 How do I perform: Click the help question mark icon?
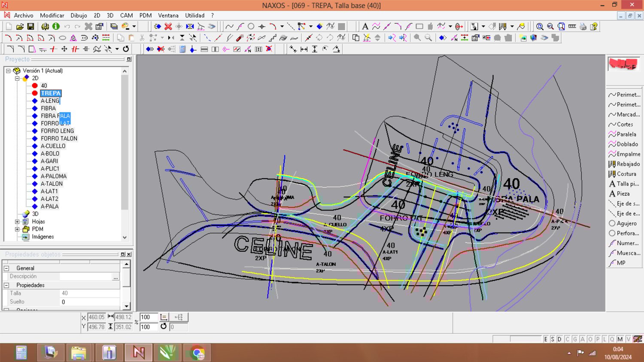(x=594, y=27)
